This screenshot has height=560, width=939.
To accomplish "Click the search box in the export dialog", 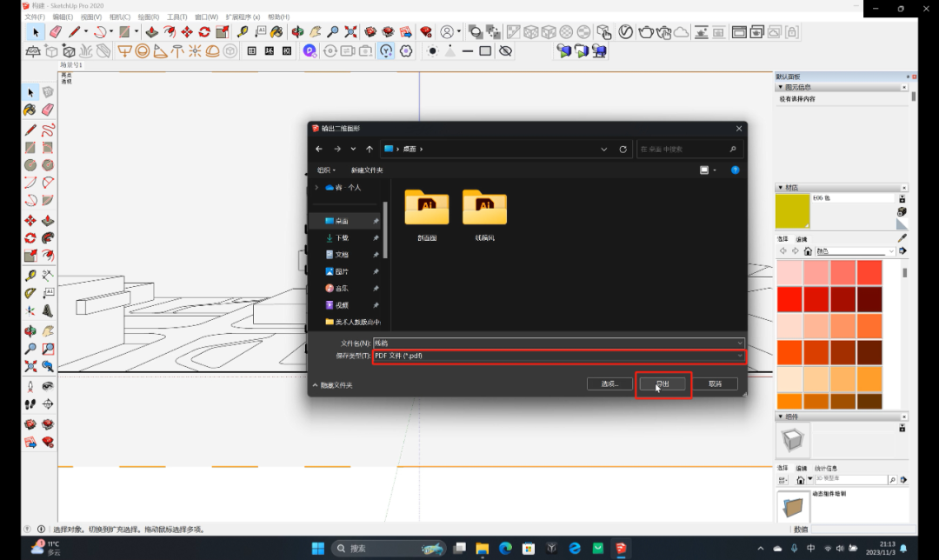I will tap(688, 150).
